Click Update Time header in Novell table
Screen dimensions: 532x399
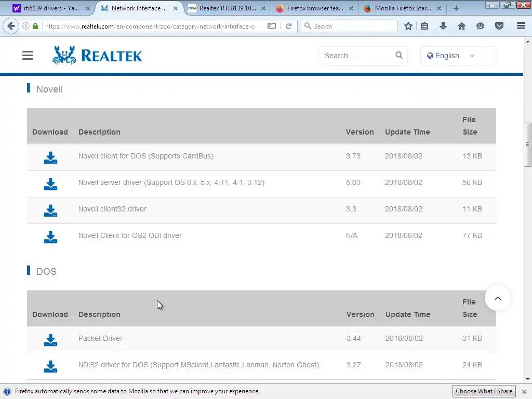click(407, 132)
